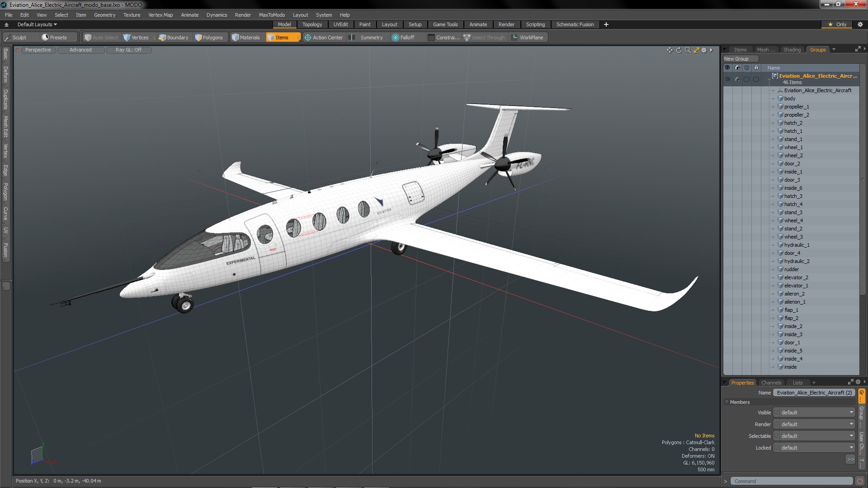The image size is (868, 488).
Task: Click the record button next to Command
Action: pyautogui.click(x=860, y=481)
